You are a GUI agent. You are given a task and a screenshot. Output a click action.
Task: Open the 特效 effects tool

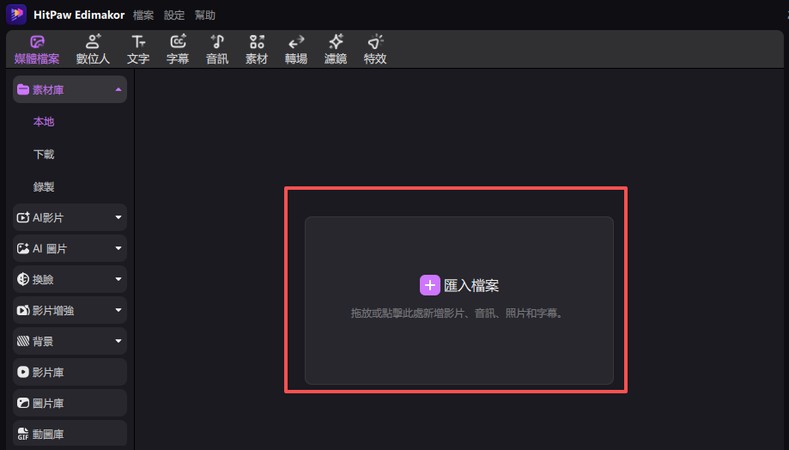(375, 49)
